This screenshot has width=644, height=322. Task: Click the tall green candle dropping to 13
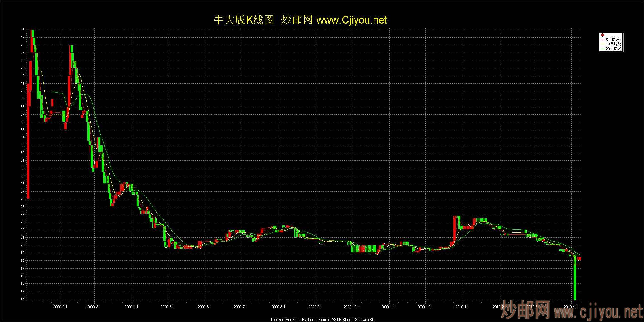(x=575, y=280)
